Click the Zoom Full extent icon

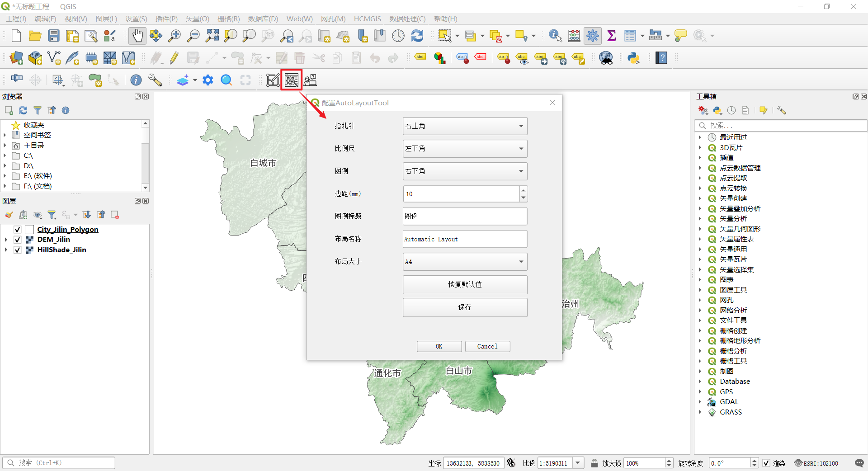pos(212,36)
